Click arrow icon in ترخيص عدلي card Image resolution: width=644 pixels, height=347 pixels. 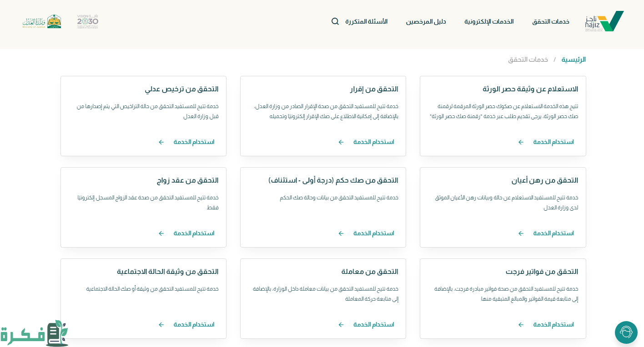click(x=161, y=142)
